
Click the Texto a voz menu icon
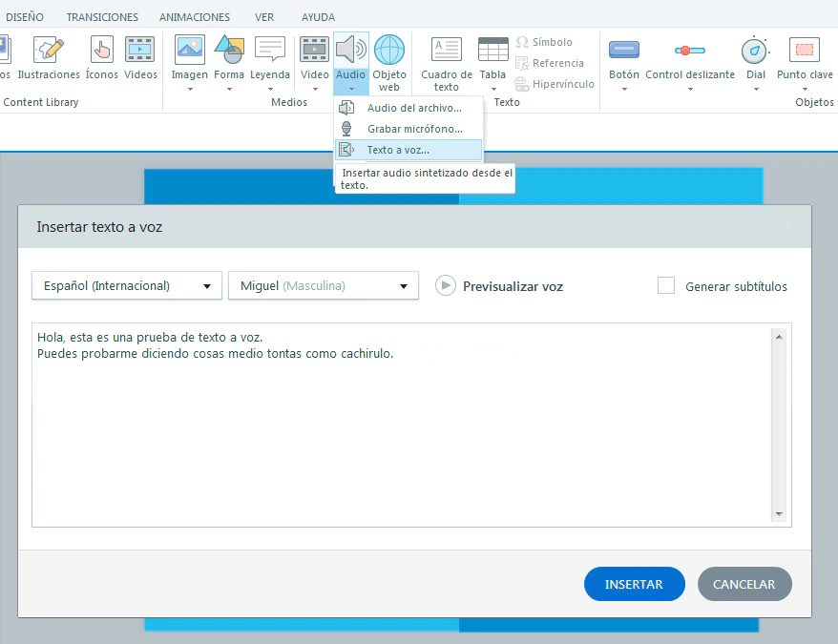tap(346, 150)
